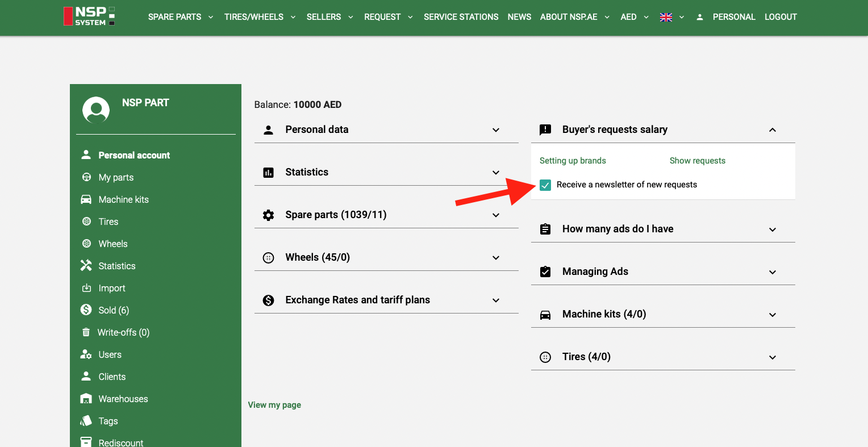
Task: Click the Spare parts gear icon
Action: (x=269, y=215)
